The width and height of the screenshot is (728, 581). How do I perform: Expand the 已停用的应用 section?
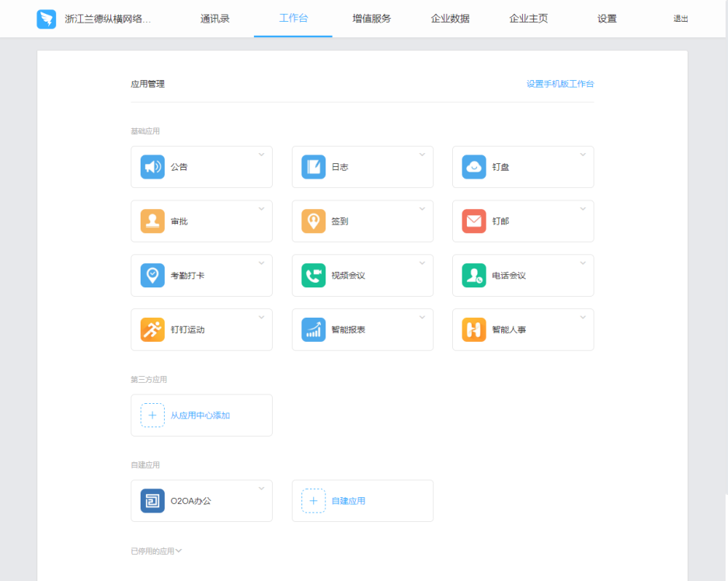pyautogui.click(x=156, y=551)
